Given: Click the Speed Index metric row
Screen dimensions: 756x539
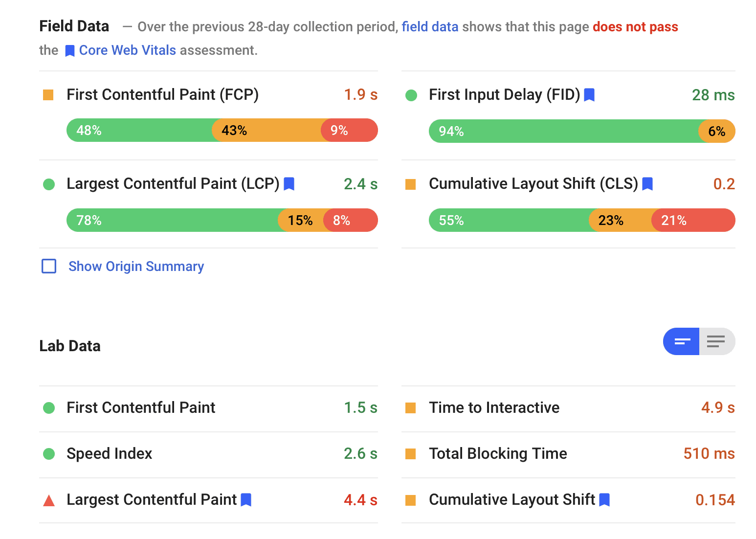Looking at the screenshot, I should pos(110,454).
